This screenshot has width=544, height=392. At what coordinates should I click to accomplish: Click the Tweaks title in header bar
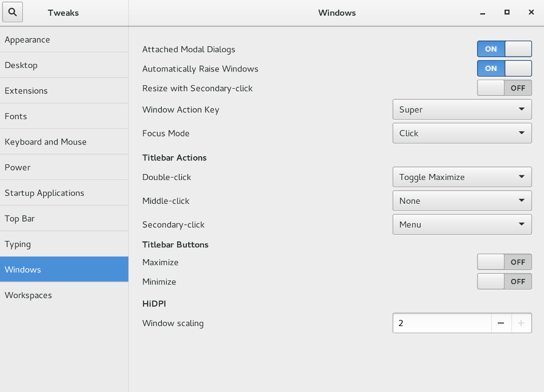click(x=63, y=13)
